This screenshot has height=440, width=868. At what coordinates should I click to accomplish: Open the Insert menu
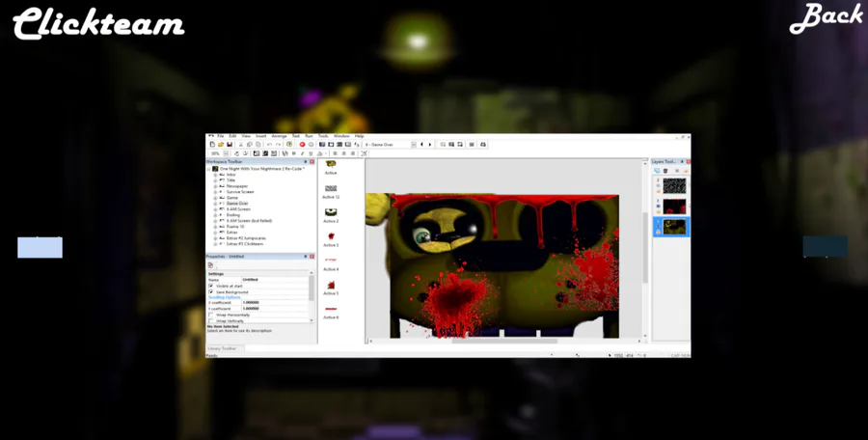coord(260,136)
